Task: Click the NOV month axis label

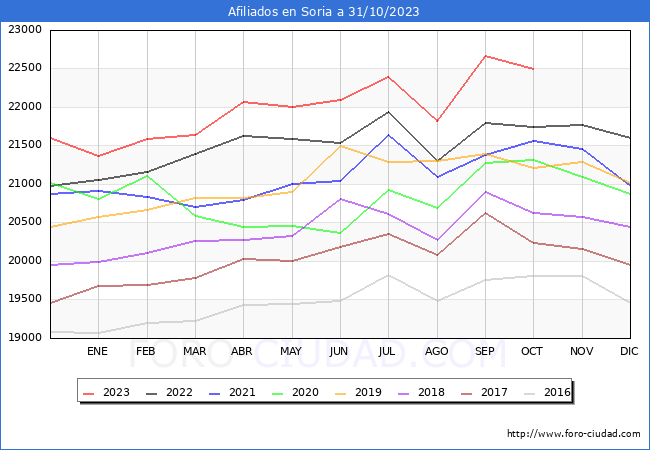Action: click(x=582, y=351)
